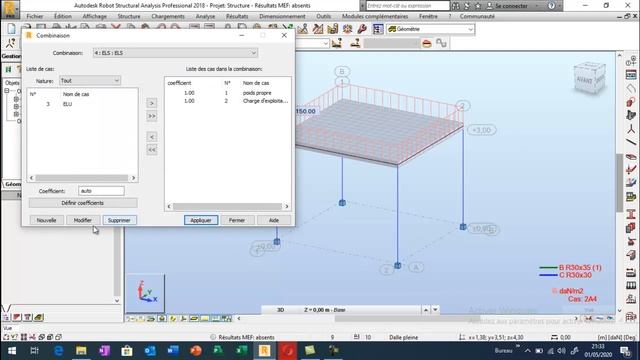The image size is (640, 360).
Task: Click Dalle pleine in the status bar
Action: 403,337
